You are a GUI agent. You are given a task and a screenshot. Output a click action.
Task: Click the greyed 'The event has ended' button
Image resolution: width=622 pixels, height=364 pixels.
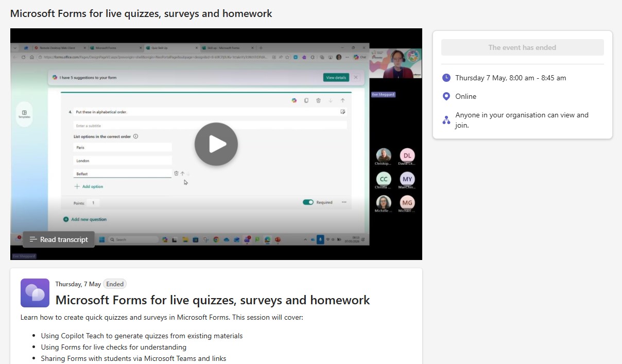coord(522,47)
